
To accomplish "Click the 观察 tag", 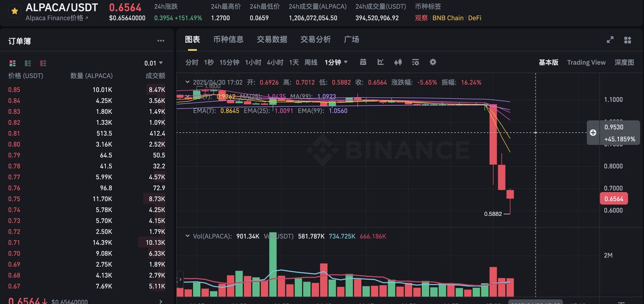I will pos(421,18).
